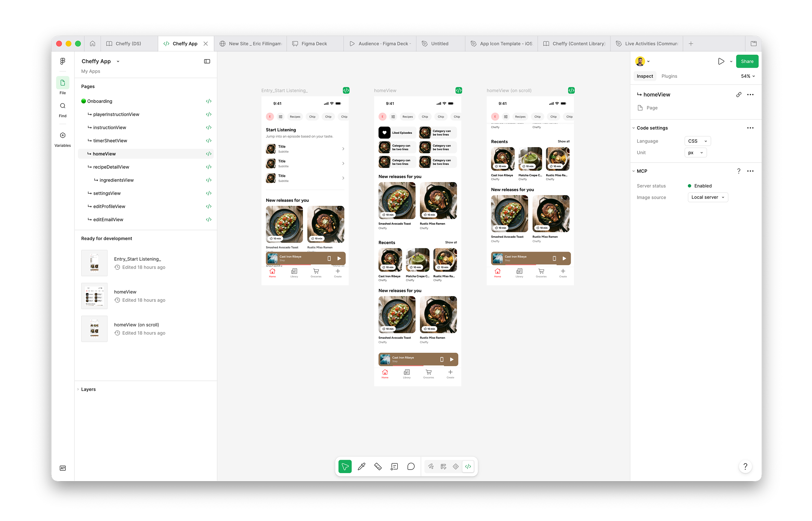Select the Eyedropper tool
Viewport: 812px width, 521px height.
pyautogui.click(x=362, y=467)
